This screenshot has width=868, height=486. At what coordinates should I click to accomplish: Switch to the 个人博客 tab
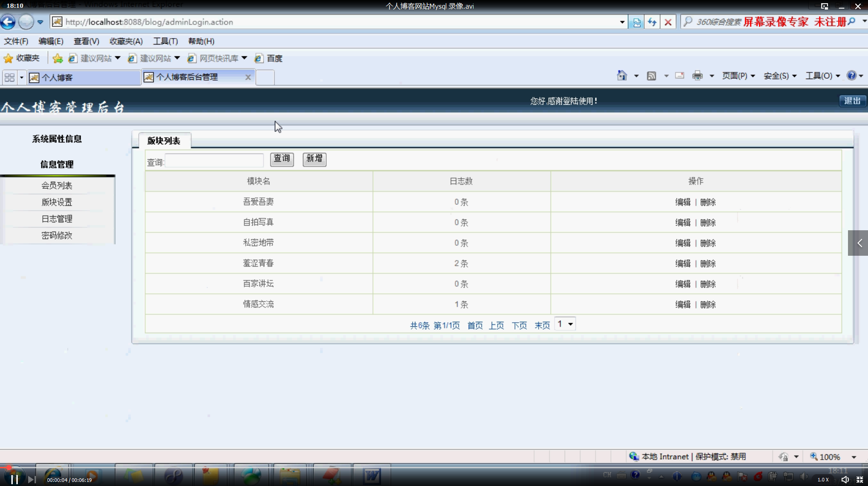(x=84, y=77)
